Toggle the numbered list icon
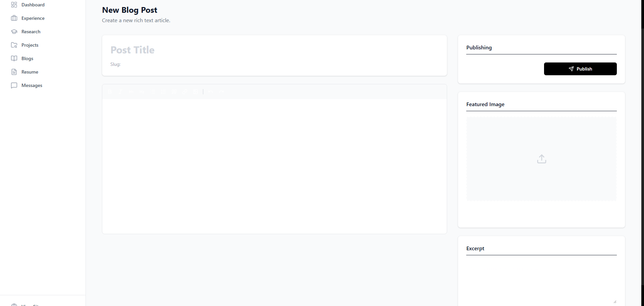Screen dimensions: 644x306 tap(163, 92)
